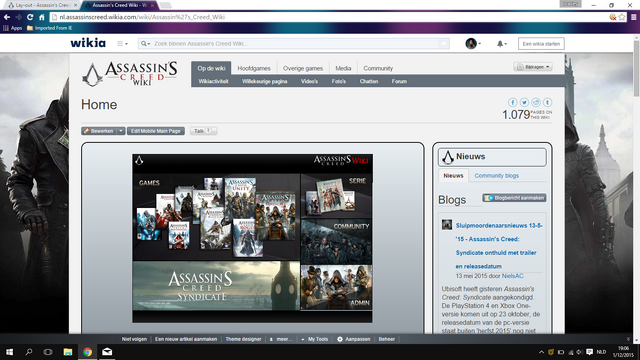Select the Nieuws tab in news panel
The image size is (640, 360).
click(453, 176)
